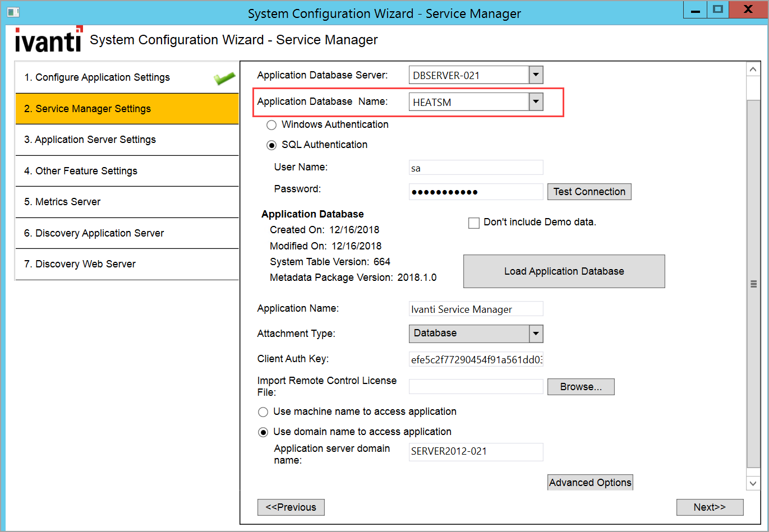Image resolution: width=769 pixels, height=532 pixels.
Task: Expand Application Database Server dropdown
Action: coord(536,75)
